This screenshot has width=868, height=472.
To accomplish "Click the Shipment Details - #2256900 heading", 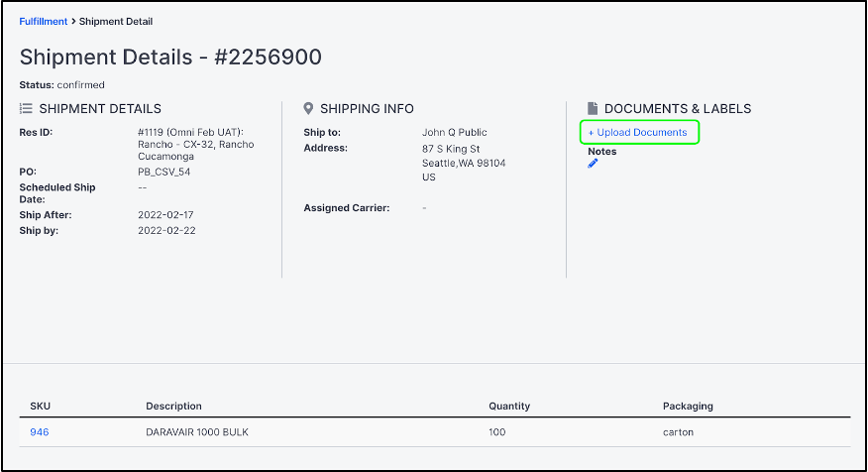I will coord(170,58).
